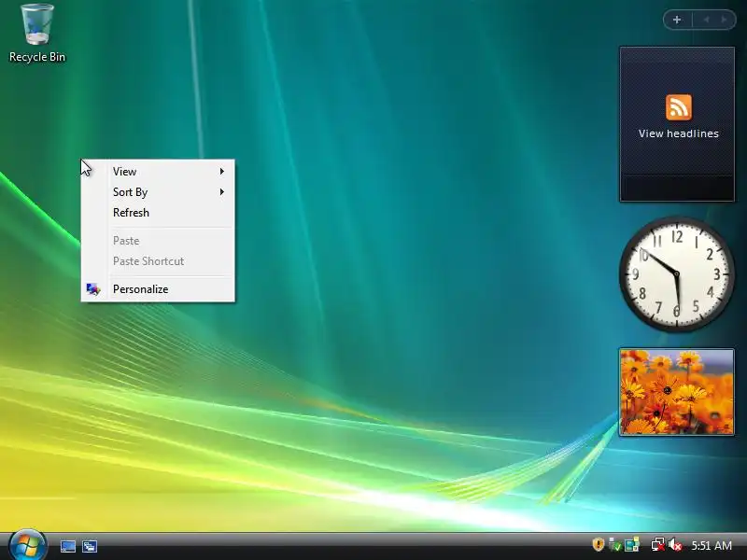Click the analog clock gadget
747x560 pixels.
click(x=677, y=274)
